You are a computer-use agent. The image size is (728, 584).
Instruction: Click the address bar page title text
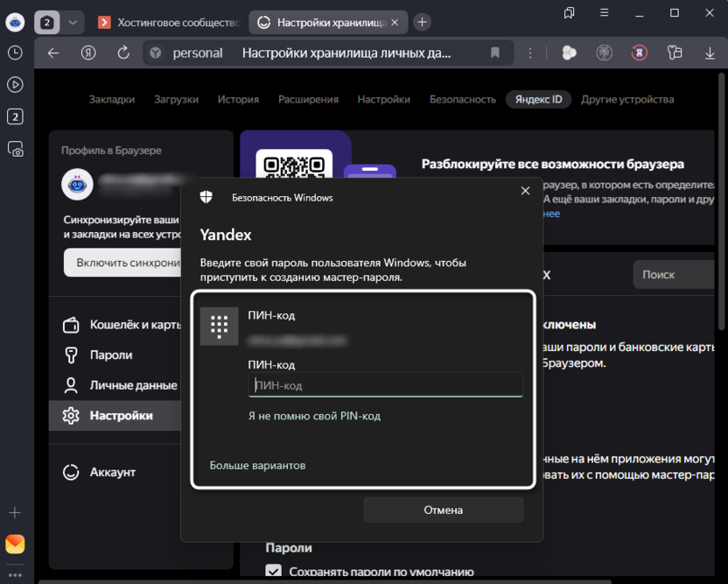click(346, 53)
